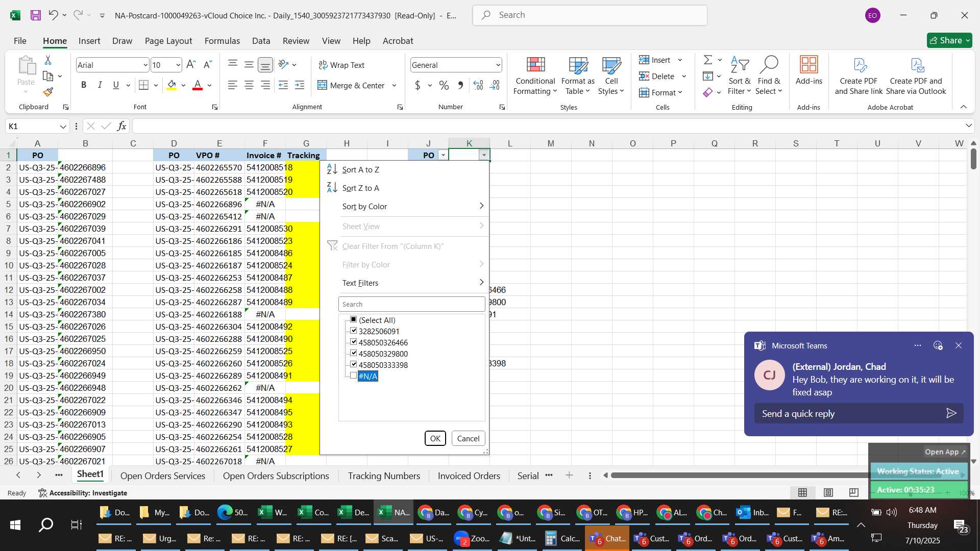This screenshot has height=551, width=980.
Task: Toggle Underline formatting
Action: click(116, 85)
